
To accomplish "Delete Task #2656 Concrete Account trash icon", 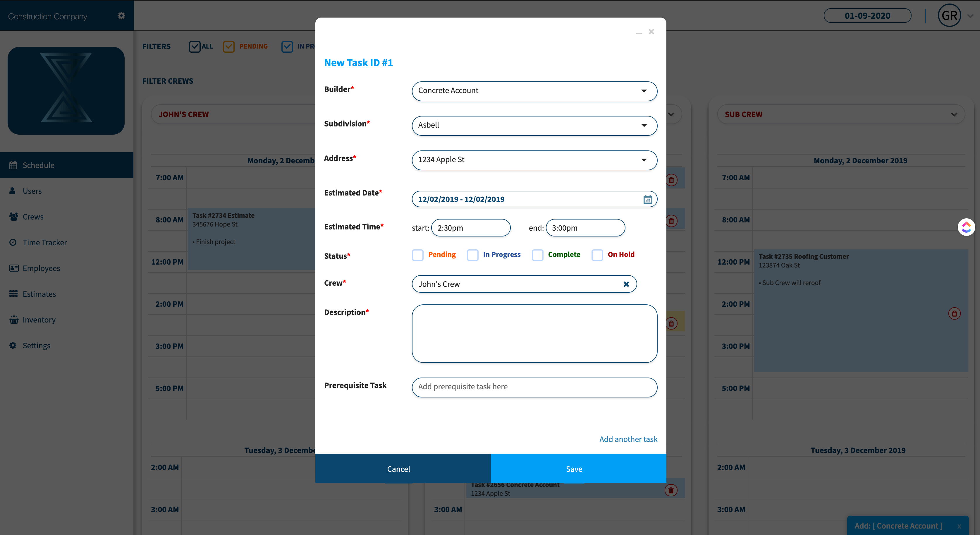I will (x=671, y=490).
